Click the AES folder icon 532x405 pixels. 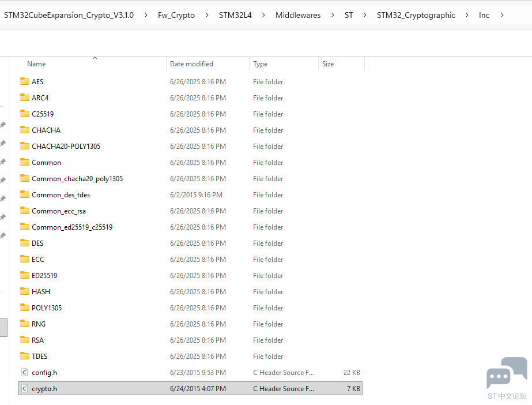click(x=24, y=81)
